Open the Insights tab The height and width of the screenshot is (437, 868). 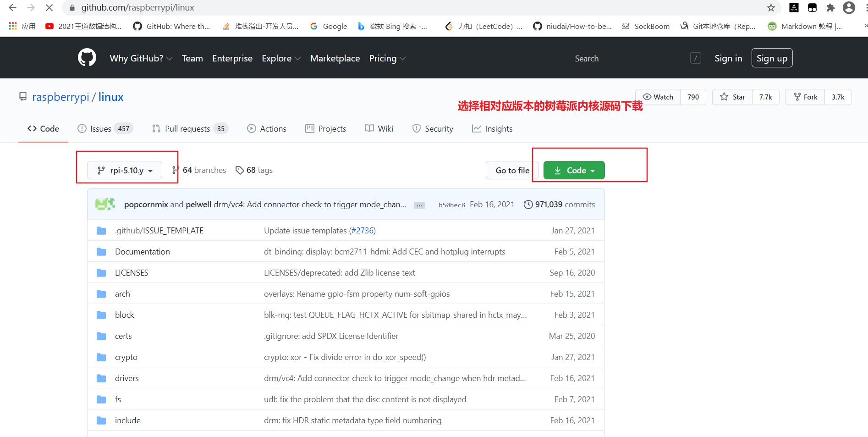(x=492, y=129)
